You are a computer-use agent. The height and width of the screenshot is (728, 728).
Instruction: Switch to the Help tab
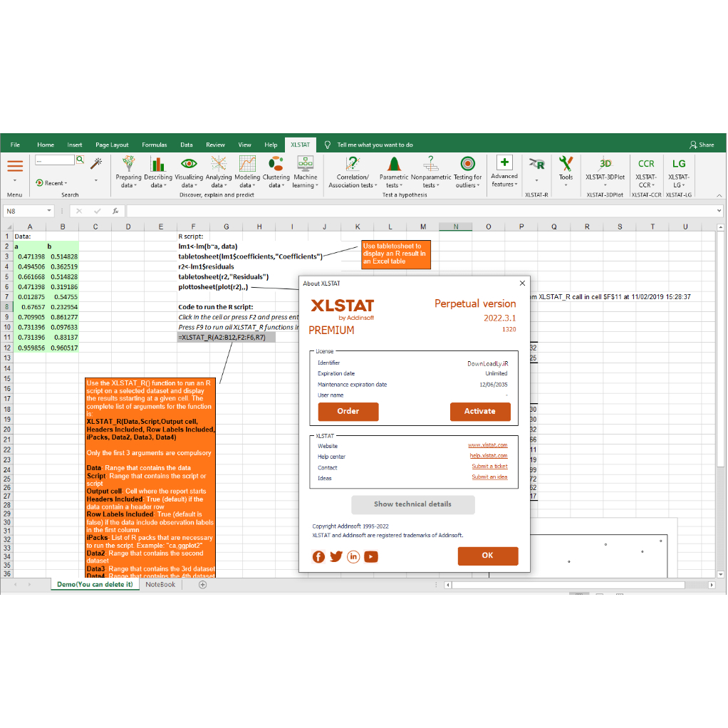[271, 145]
